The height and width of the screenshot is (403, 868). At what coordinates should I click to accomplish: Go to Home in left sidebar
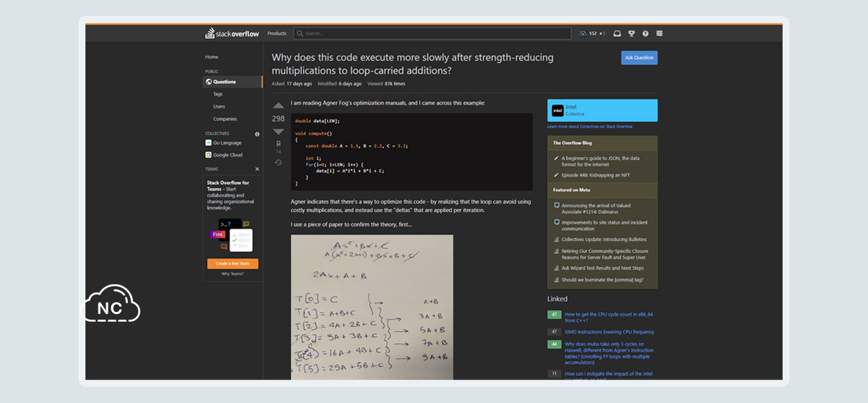[x=212, y=57]
